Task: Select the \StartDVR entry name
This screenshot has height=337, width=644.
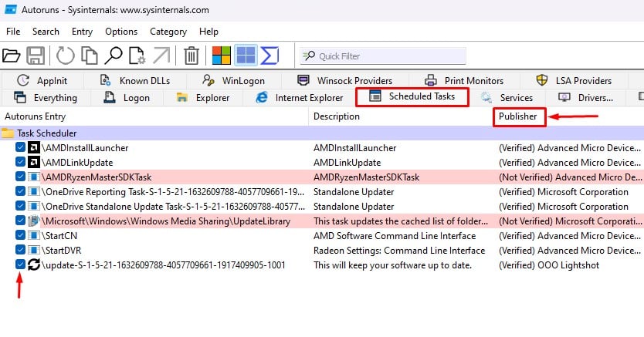Action: 62,250
